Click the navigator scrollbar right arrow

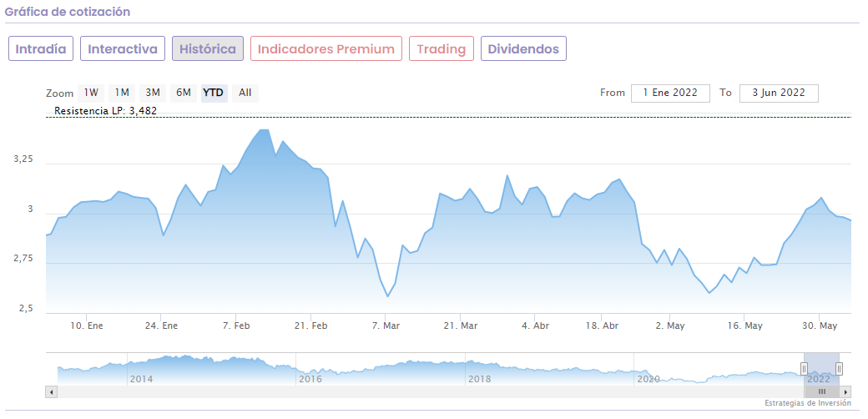tap(845, 391)
